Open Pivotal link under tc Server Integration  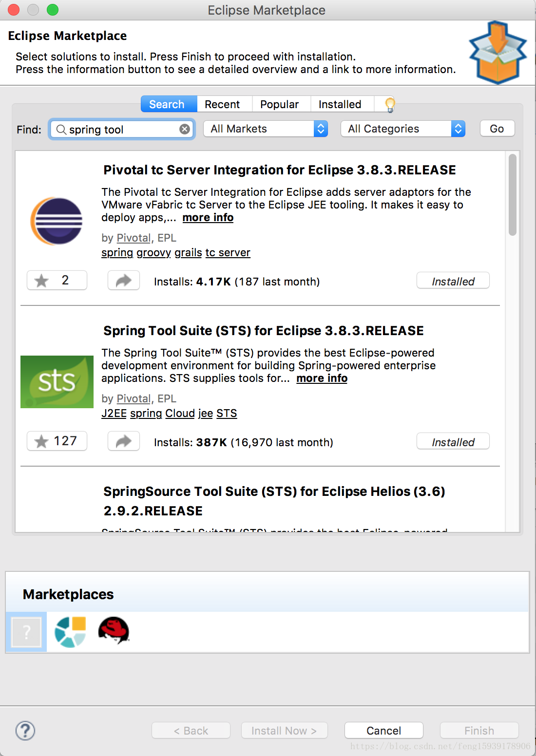(134, 238)
